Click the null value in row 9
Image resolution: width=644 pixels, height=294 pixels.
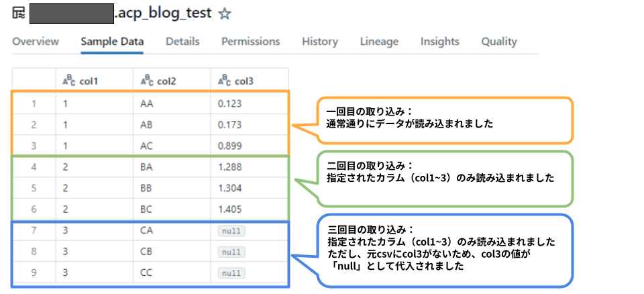pos(231,273)
